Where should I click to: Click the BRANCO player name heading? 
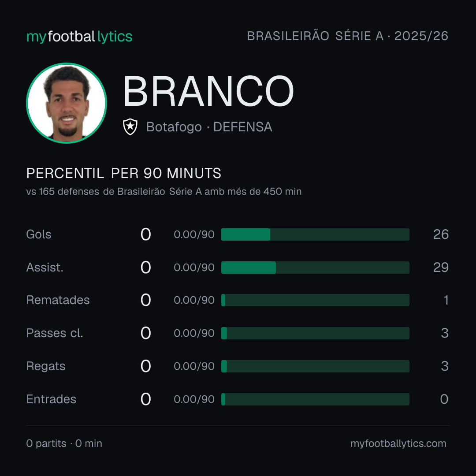(208, 91)
